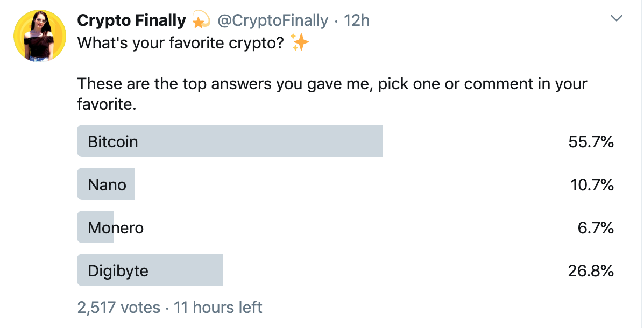Click the sparkles emoji after the question
The image size is (644, 328).
click(x=300, y=42)
